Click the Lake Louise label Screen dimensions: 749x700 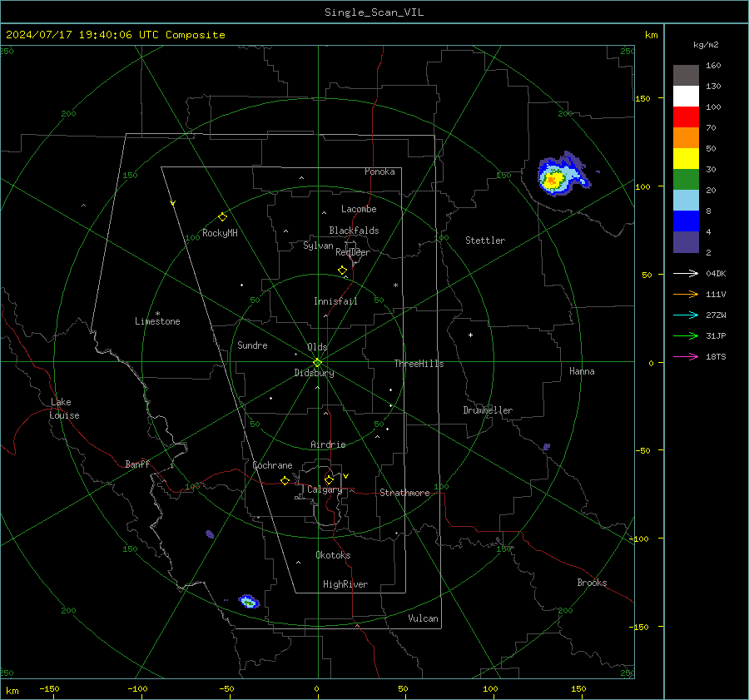coord(64,409)
